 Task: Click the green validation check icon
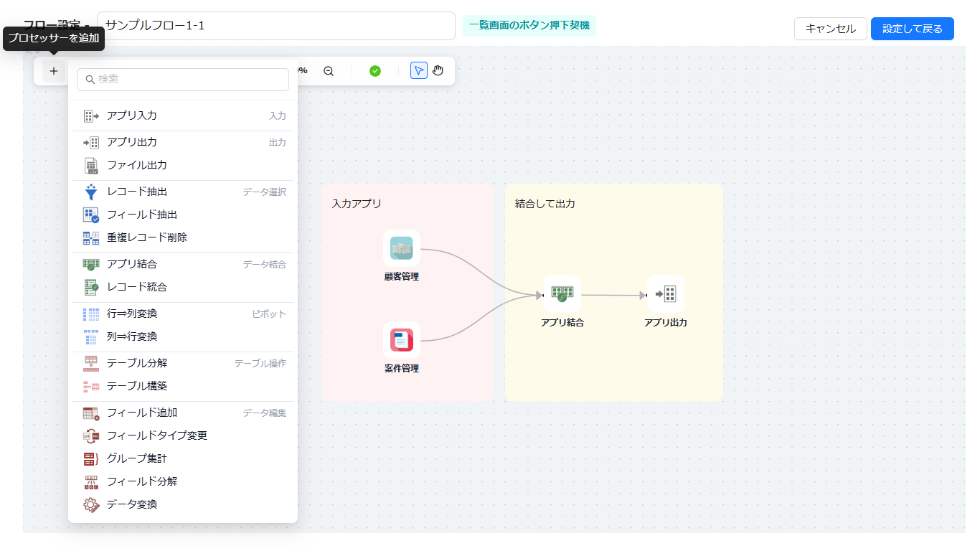pyautogui.click(x=375, y=71)
